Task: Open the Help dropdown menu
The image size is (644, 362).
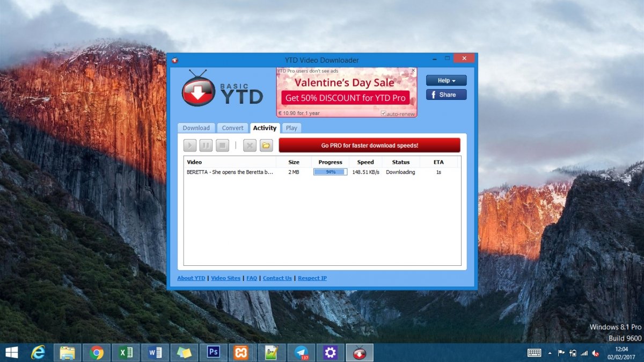Action: point(446,81)
